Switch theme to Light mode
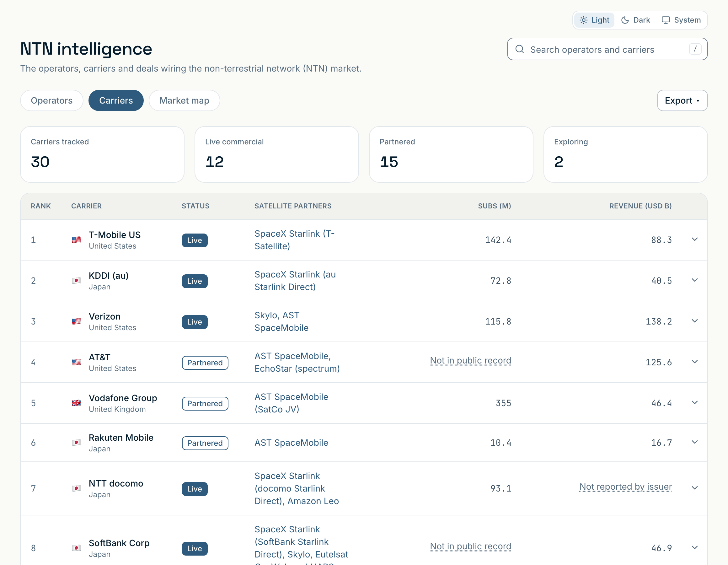728x565 pixels. click(594, 20)
